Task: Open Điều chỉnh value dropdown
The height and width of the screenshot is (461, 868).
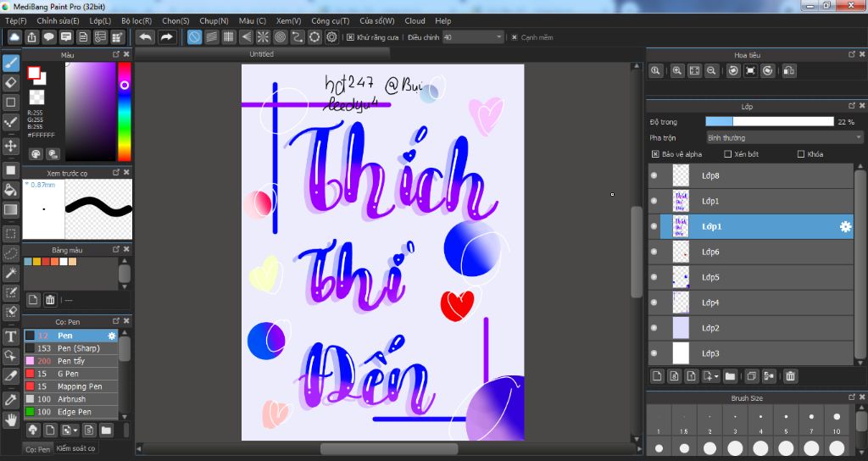Action: 473,37
